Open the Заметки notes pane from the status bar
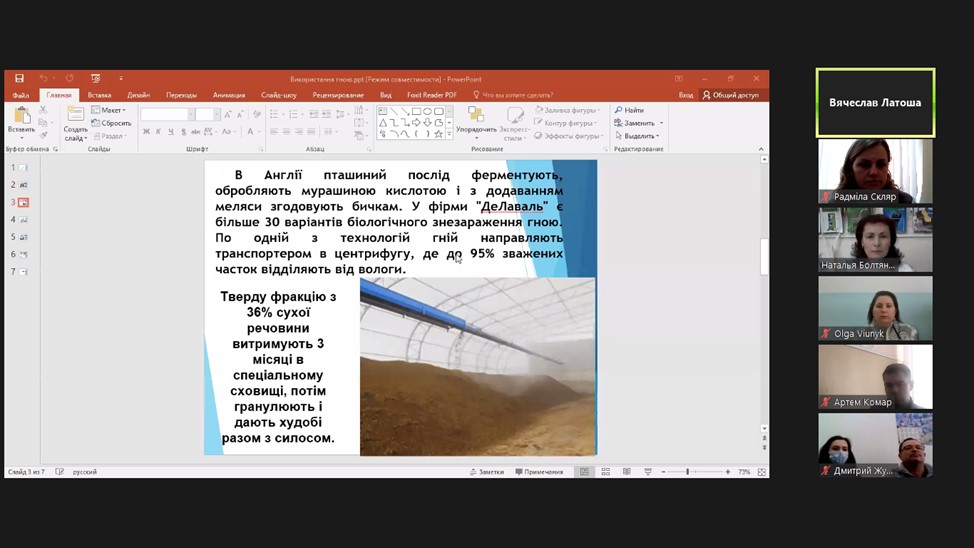Image resolution: width=974 pixels, height=548 pixels. (486, 472)
